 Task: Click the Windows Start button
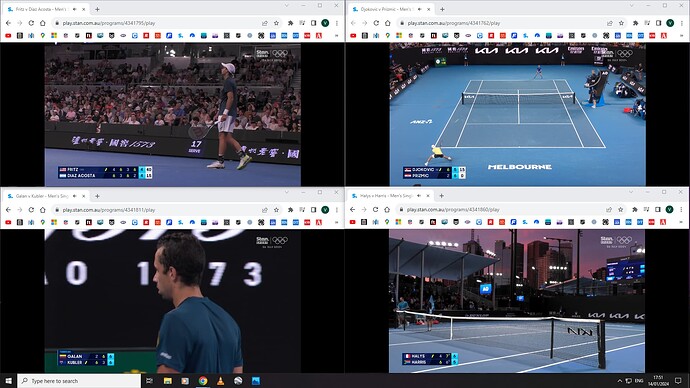(x=8, y=381)
